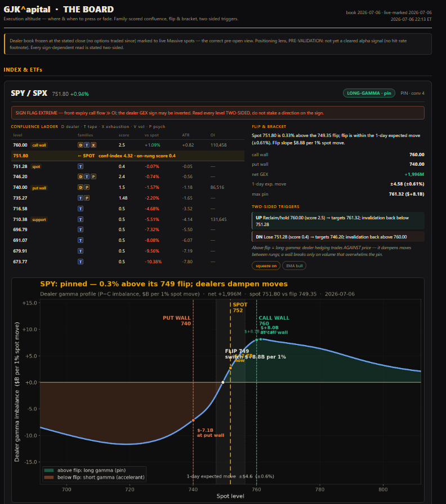Click the '$-7.1B at put wall' annotation
The width and height of the screenshot is (446, 504).
[x=210, y=432]
